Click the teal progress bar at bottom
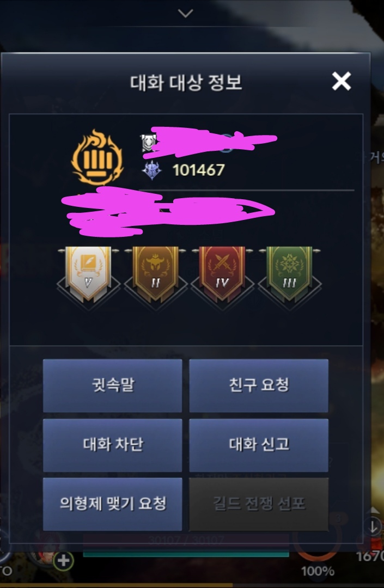Viewport: 384px width, 588px height. pos(186,554)
